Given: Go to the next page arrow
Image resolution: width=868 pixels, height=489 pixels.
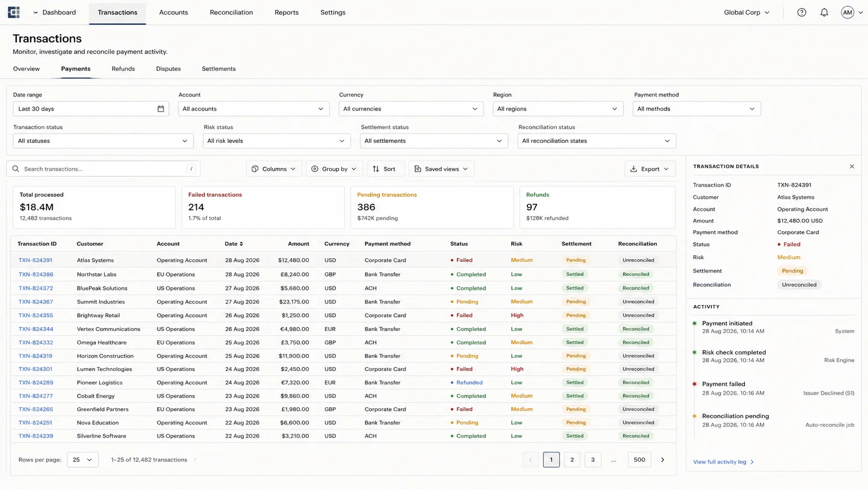Looking at the screenshot, I should tap(662, 459).
